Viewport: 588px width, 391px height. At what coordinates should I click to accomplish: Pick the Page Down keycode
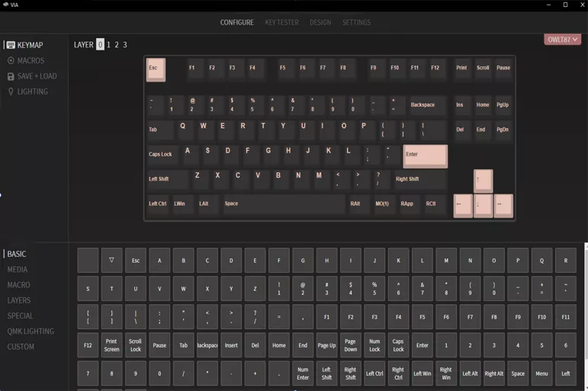click(x=351, y=345)
